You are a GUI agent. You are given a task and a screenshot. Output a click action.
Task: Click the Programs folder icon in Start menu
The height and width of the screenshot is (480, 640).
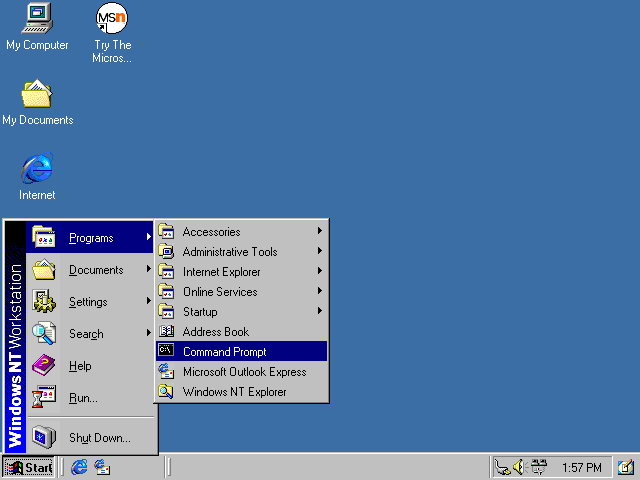point(44,237)
